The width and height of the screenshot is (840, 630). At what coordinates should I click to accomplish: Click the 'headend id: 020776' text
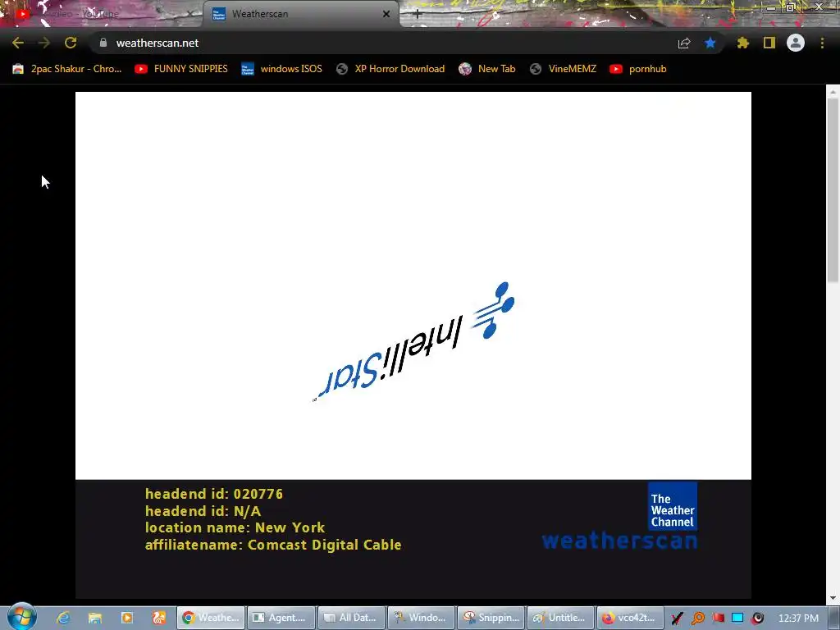[x=214, y=494]
